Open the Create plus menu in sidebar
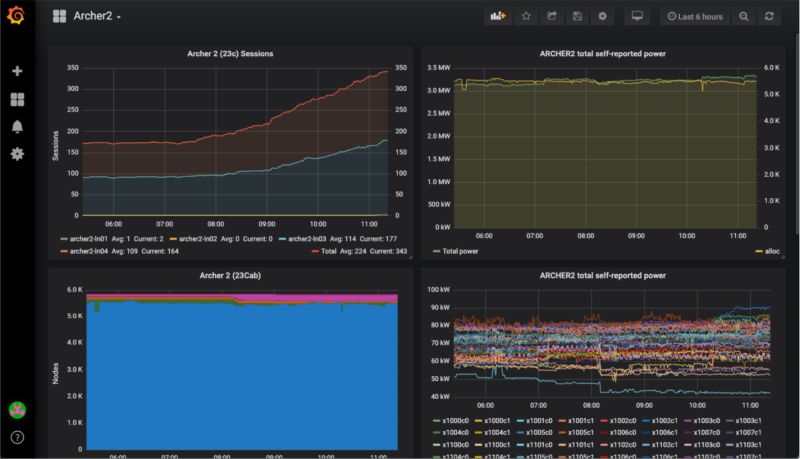The width and height of the screenshot is (800, 459). tap(17, 71)
